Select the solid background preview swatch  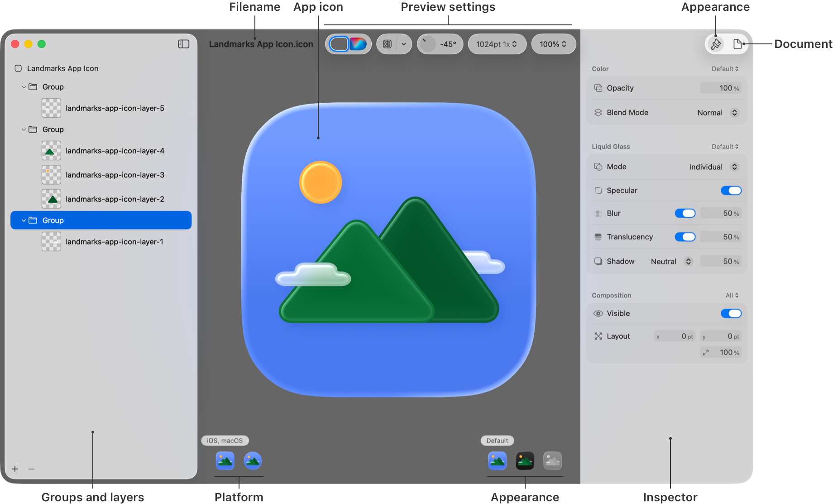point(339,44)
